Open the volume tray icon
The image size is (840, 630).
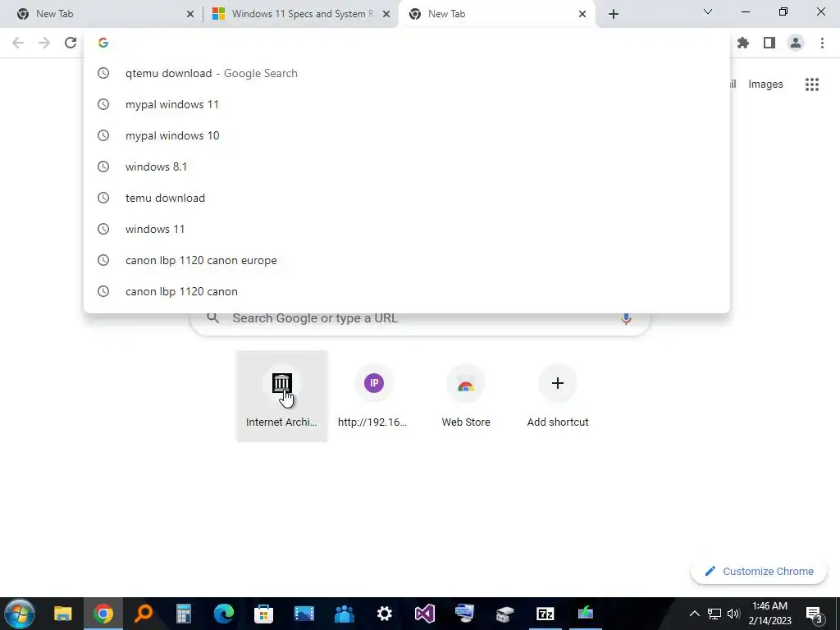click(733, 614)
